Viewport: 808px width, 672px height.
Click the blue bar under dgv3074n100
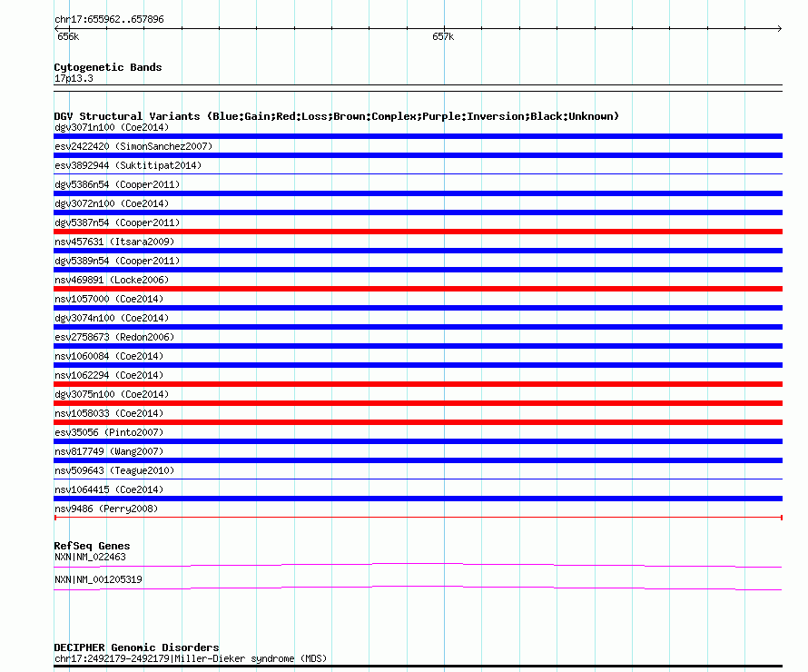(418, 327)
